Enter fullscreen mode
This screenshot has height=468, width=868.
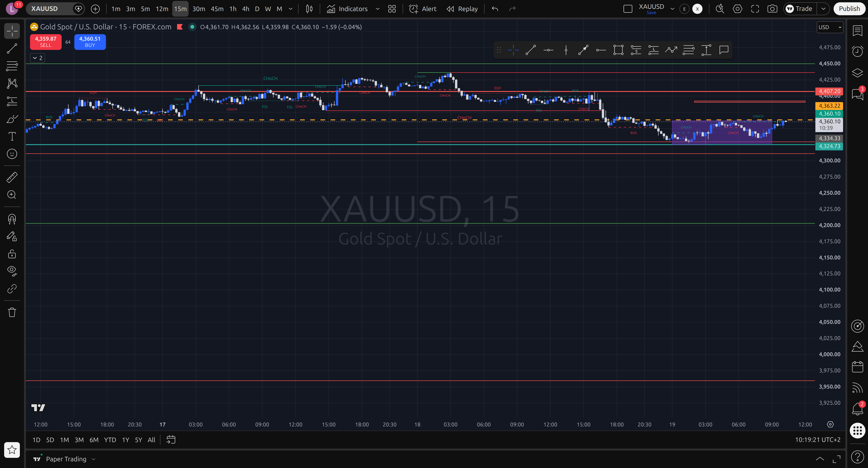point(755,9)
